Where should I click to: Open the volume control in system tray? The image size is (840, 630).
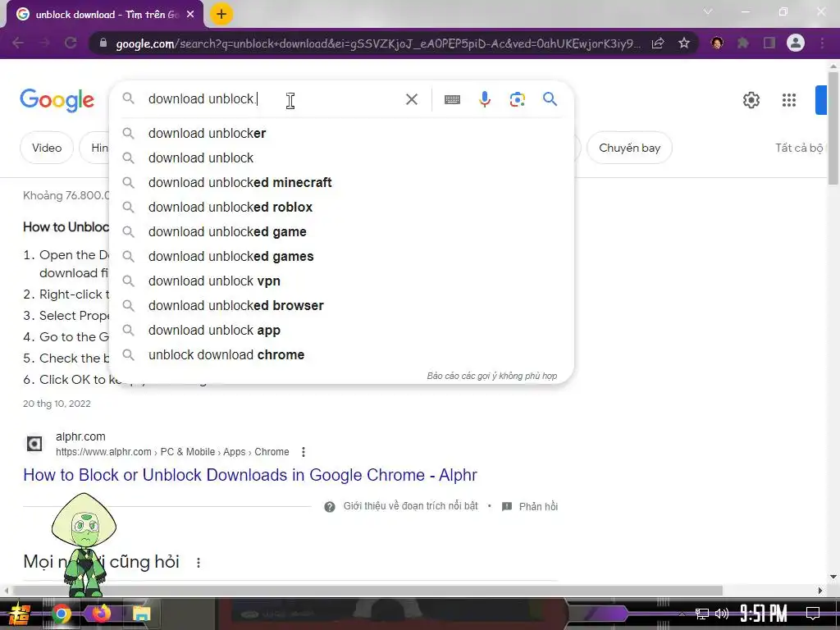(x=722, y=614)
